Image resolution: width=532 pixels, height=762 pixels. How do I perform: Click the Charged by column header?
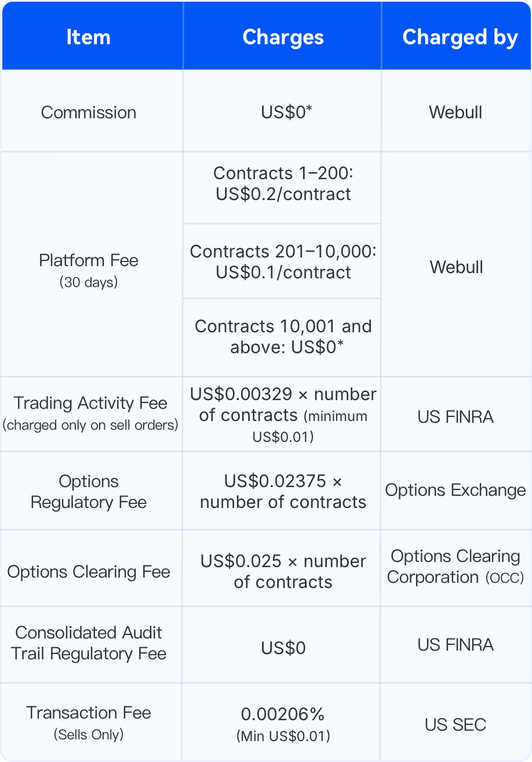(460, 37)
